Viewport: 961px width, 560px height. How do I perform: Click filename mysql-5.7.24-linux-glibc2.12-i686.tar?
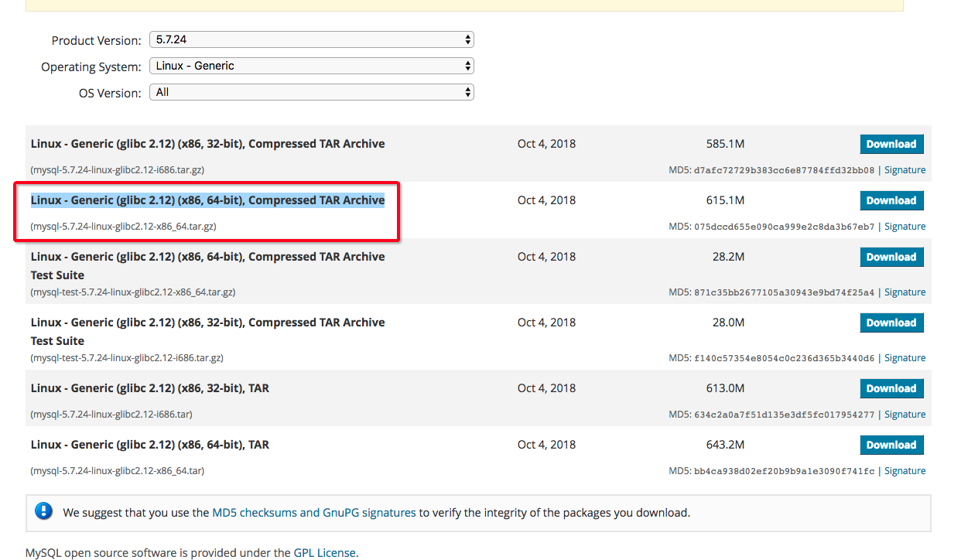(x=111, y=415)
